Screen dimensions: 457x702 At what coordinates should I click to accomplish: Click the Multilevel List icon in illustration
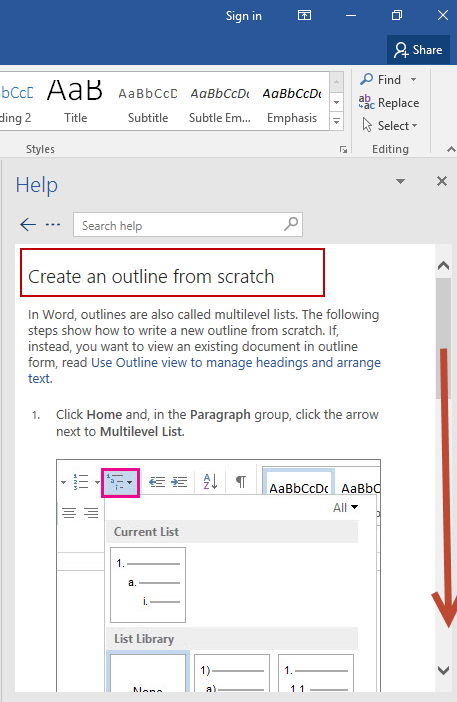point(120,483)
